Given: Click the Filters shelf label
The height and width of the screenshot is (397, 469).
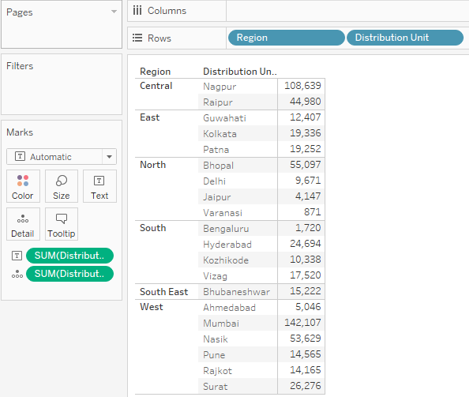Looking at the screenshot, I should [20, 66].
